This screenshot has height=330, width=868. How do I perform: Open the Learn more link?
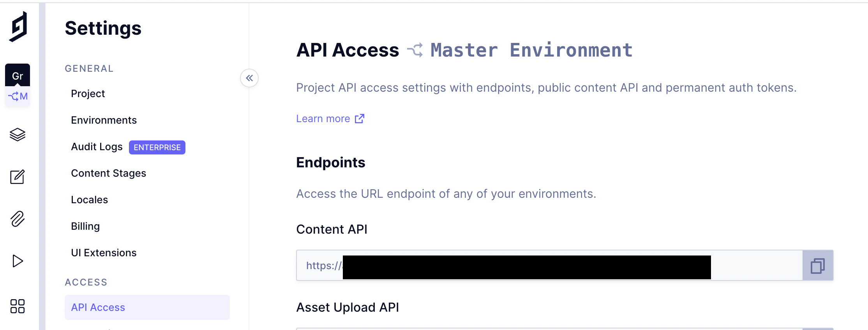[x=330, y=119]
